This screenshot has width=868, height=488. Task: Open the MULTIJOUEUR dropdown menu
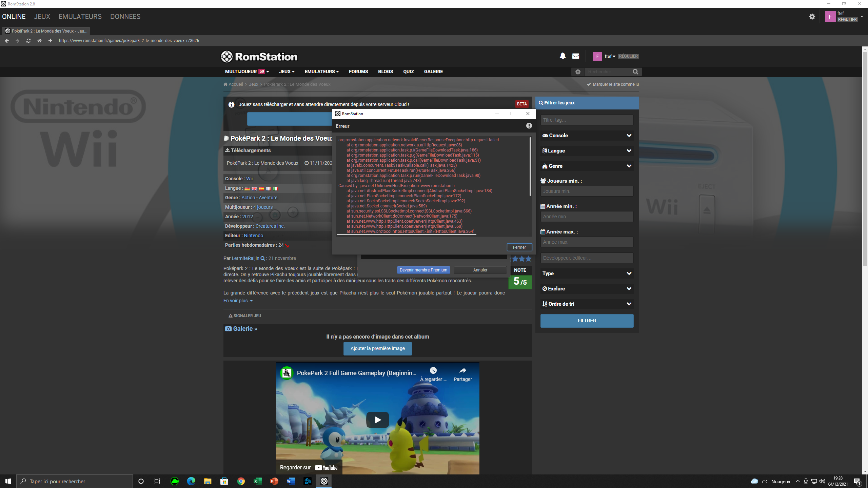[x=247, y=72]
